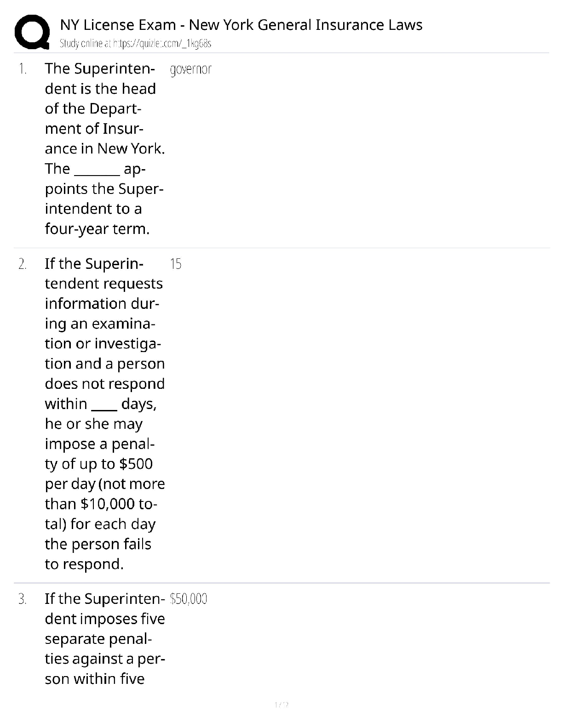
Task: Select the number 2 card marker
Action: (x=23, y=264)
